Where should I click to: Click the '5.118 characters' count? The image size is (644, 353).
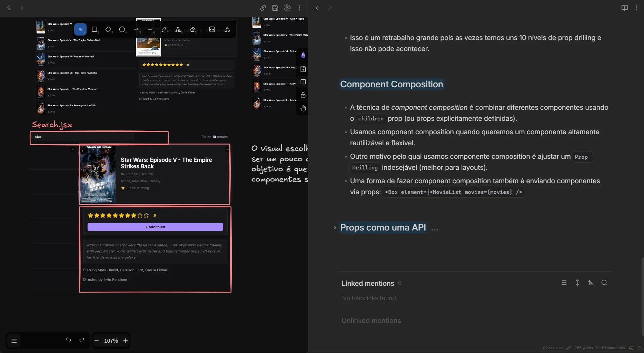click(610, 348)
